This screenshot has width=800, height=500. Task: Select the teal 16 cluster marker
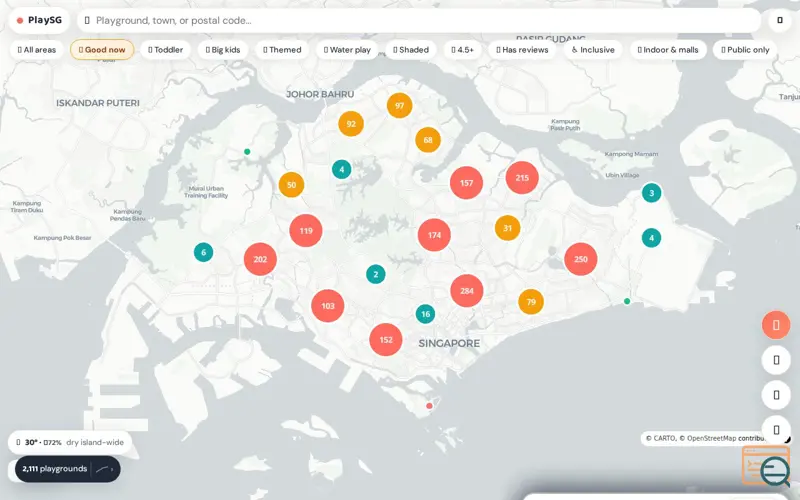click(426, 314)
